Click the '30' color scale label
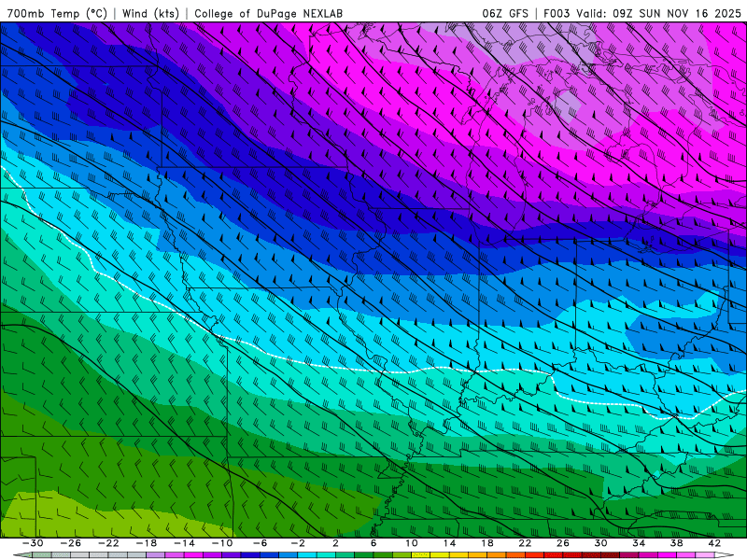The width and height of the screenshot is (747, 560). [x=600, y=543]
